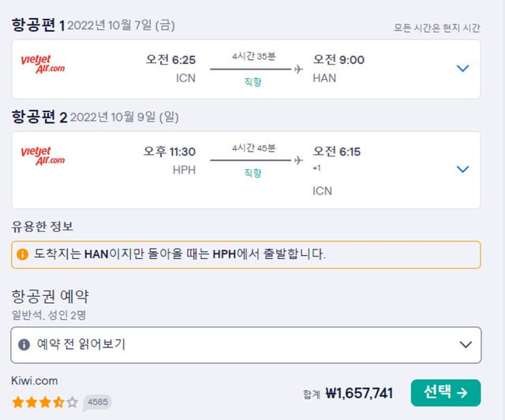Click the 4585 review count badge
The height and width of the screenshot is (420, 505).
pyautogui.click(x=98, y=402)
